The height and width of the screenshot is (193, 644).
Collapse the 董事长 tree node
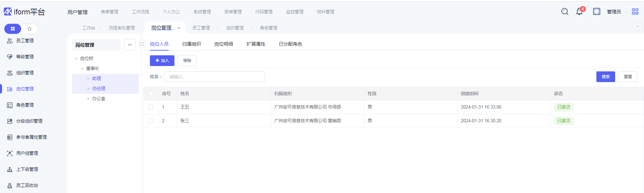[x=82, y=69]
